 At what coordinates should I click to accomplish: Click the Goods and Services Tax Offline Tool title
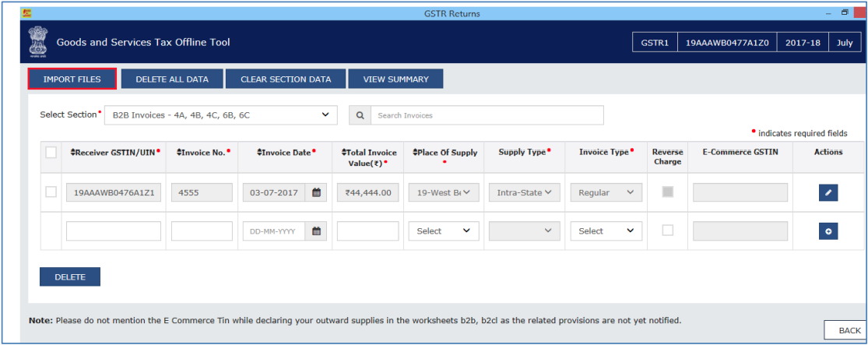coord(142,42)
